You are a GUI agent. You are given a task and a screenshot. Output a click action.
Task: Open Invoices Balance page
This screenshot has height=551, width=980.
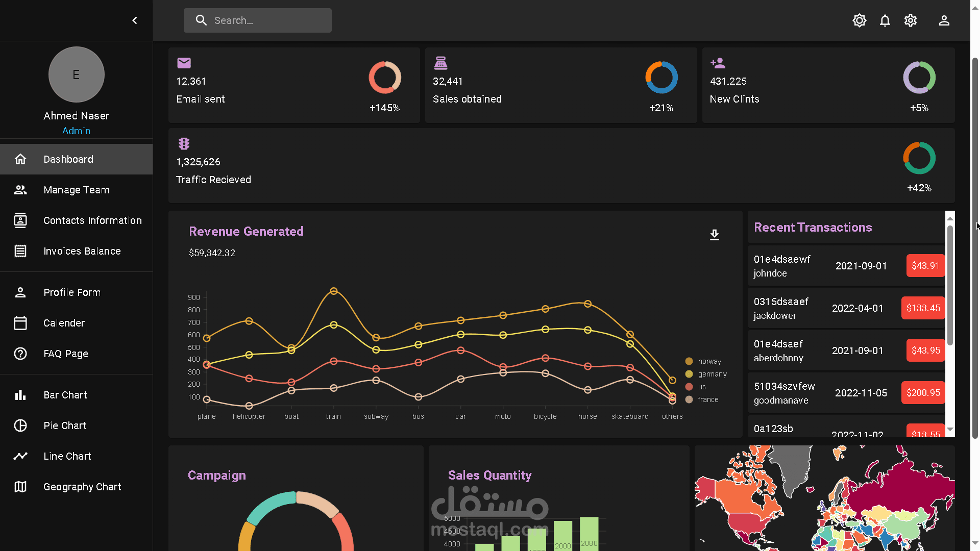(77, 251)
